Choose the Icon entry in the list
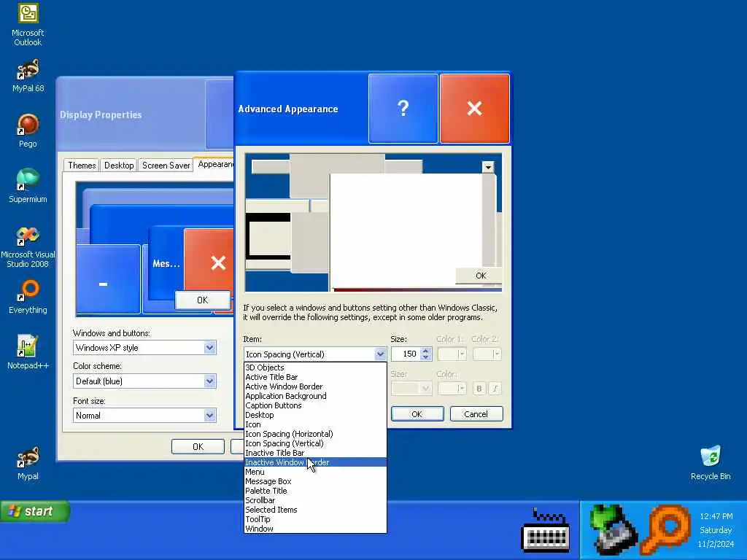 tap(315, 424)
